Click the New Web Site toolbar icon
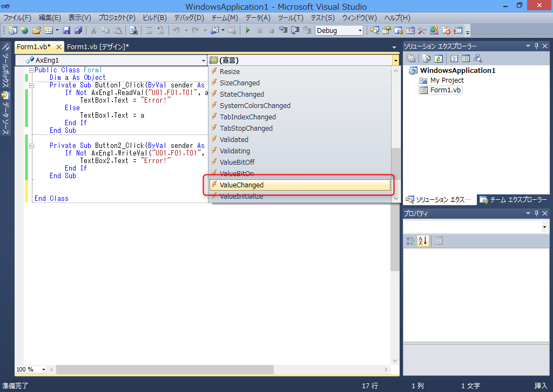This screenshot has height=392, width=553. (24, 31)
